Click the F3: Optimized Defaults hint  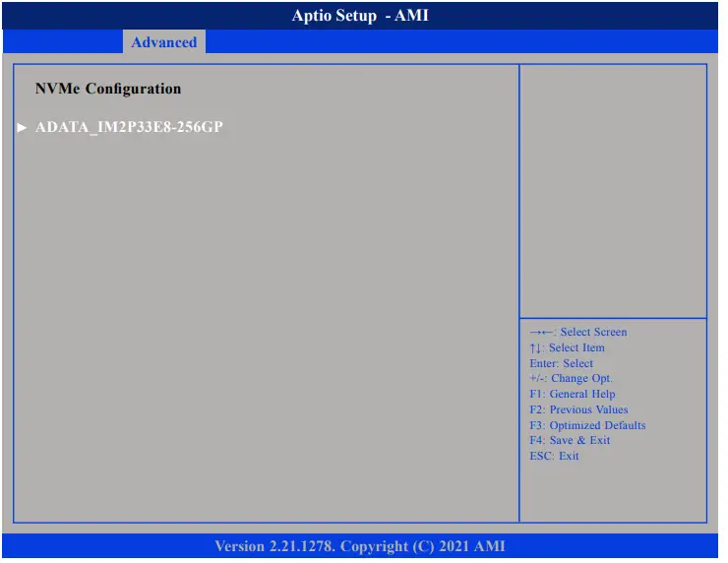pyautogui.click(x=587, y=425)
